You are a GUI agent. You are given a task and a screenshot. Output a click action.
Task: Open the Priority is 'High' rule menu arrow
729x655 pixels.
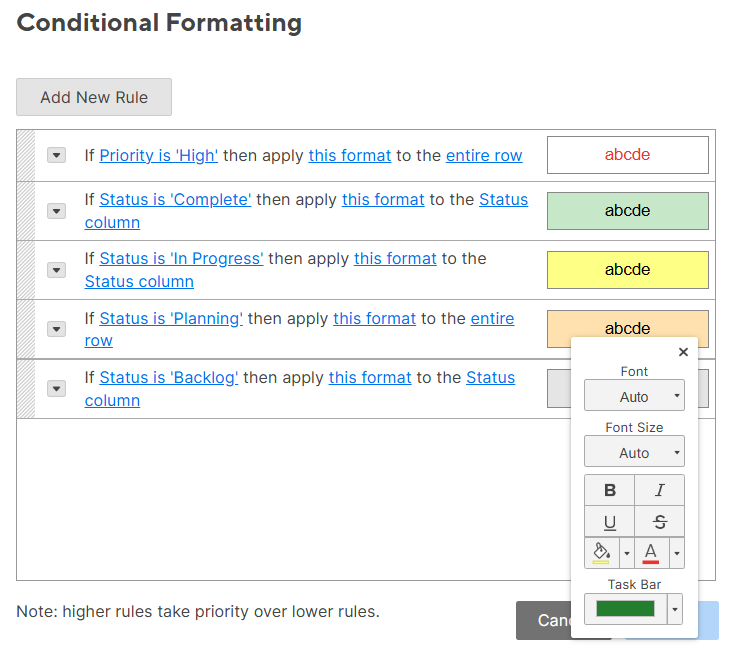click(57, 155)
